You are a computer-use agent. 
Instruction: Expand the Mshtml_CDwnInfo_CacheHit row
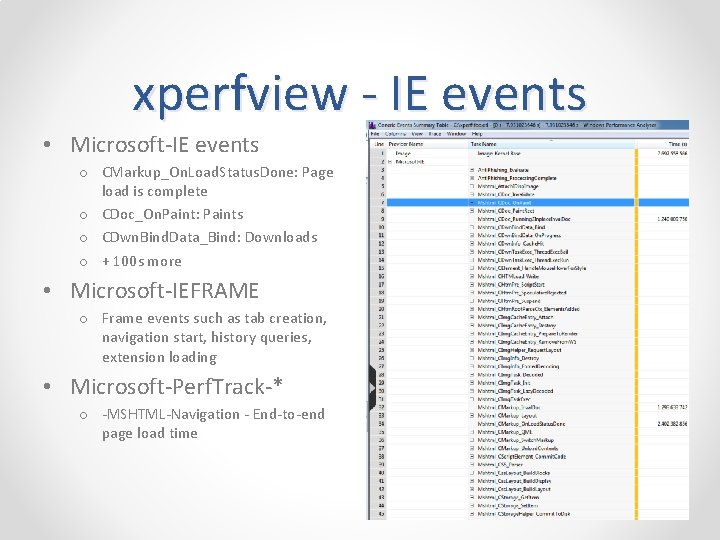click(x=472, y=244)
